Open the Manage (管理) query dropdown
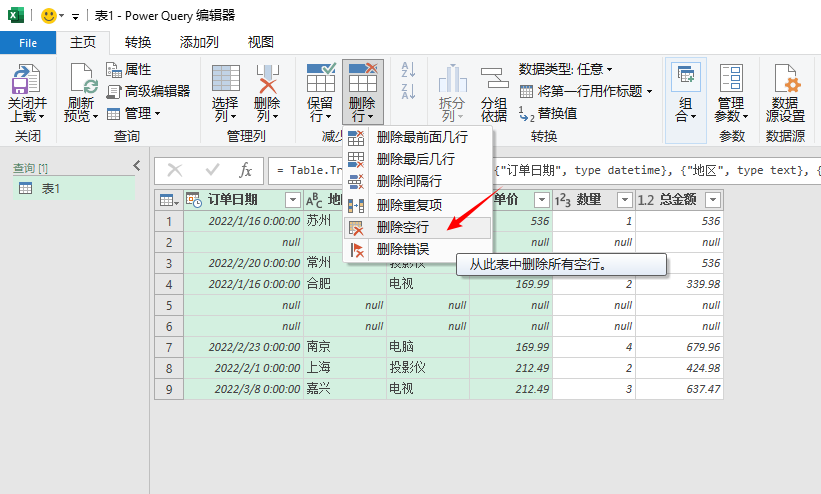Screen dimensions: 821x494 134,113
